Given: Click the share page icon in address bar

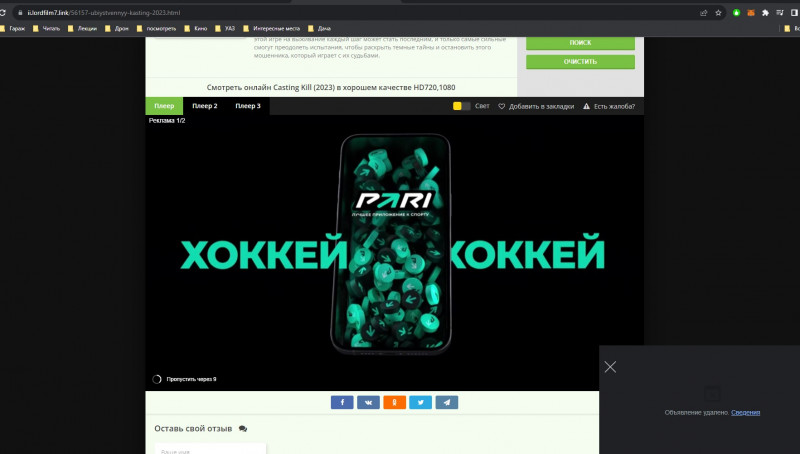Looking at the screenshot, I should click(x=704, y=13).
